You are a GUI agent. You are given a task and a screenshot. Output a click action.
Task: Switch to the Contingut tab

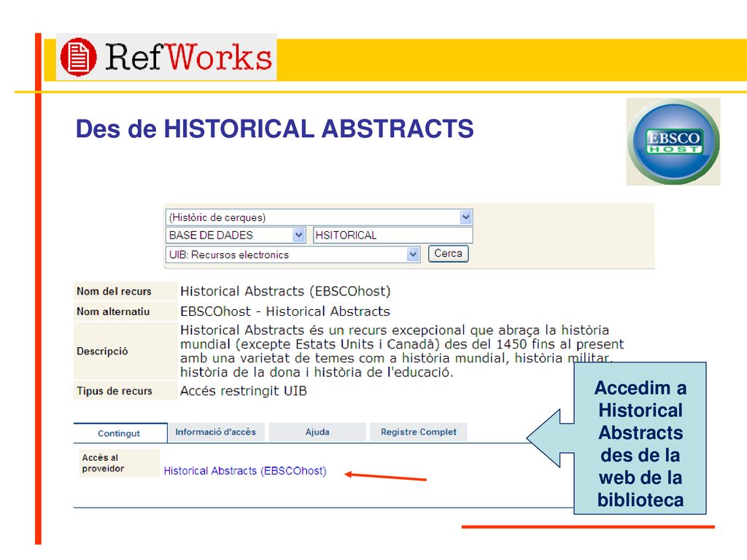pyautogui.click(x=120, y=433)
